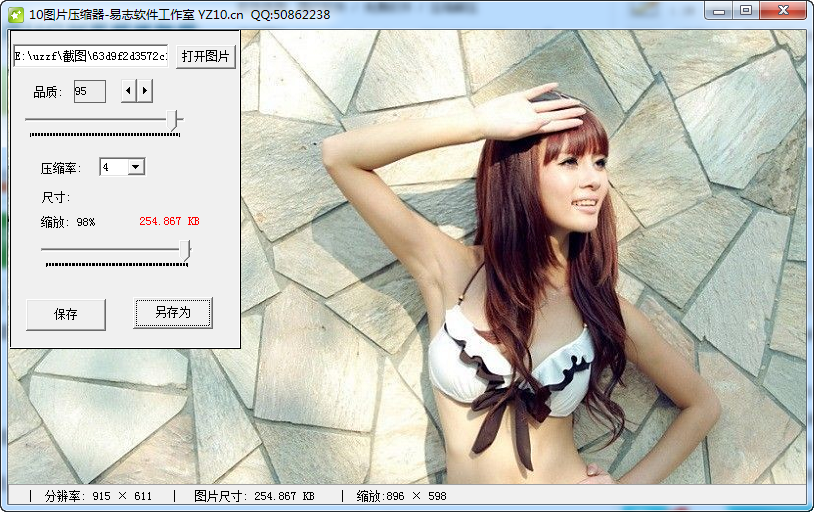
Task: Decrease quality with left arrow stepper
Action: (x=128, y=91)
